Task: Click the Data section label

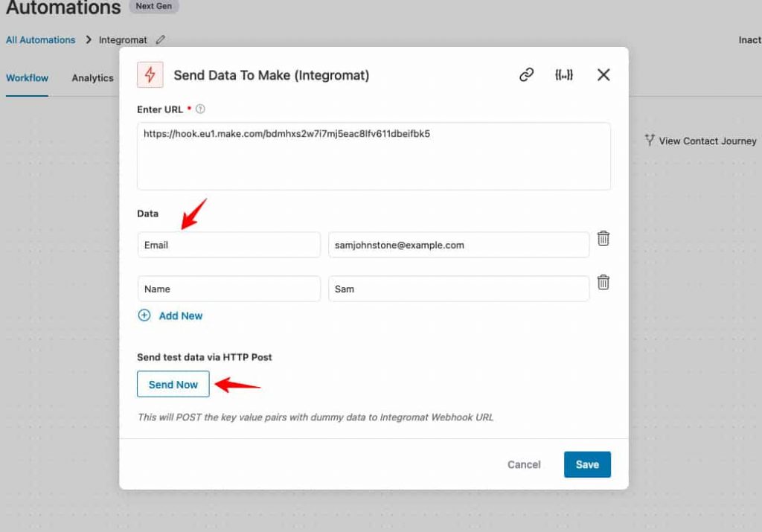Action: pos(148,214)
